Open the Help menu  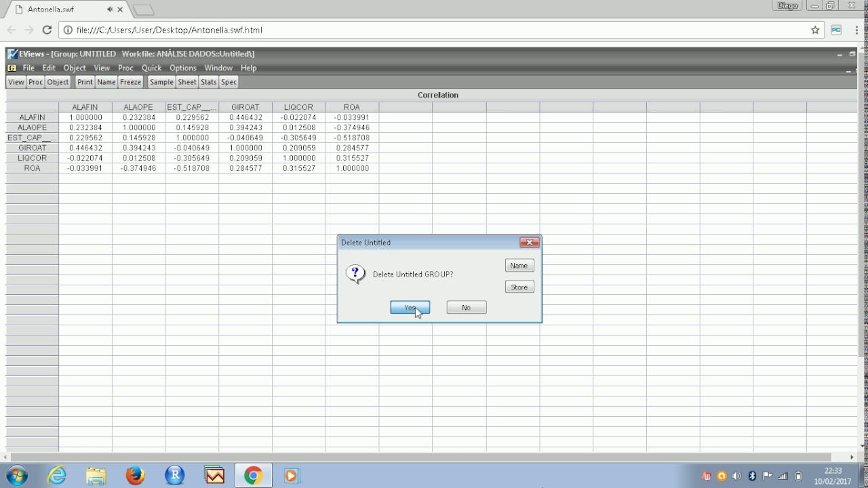[248, 68]
